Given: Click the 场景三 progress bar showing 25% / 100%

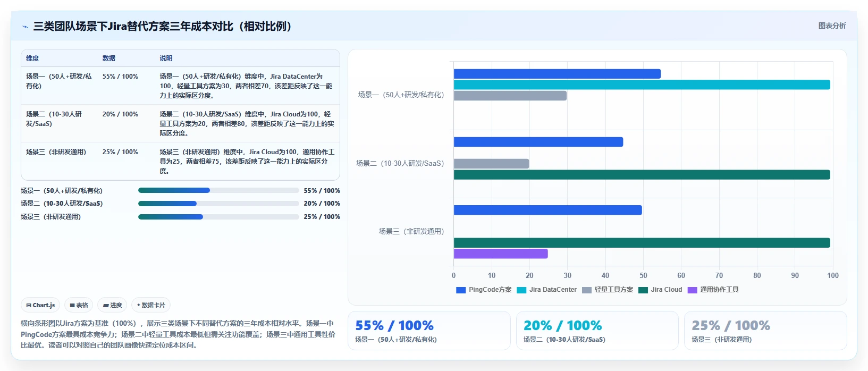Looking at the screenshot, I should [218, 217].
